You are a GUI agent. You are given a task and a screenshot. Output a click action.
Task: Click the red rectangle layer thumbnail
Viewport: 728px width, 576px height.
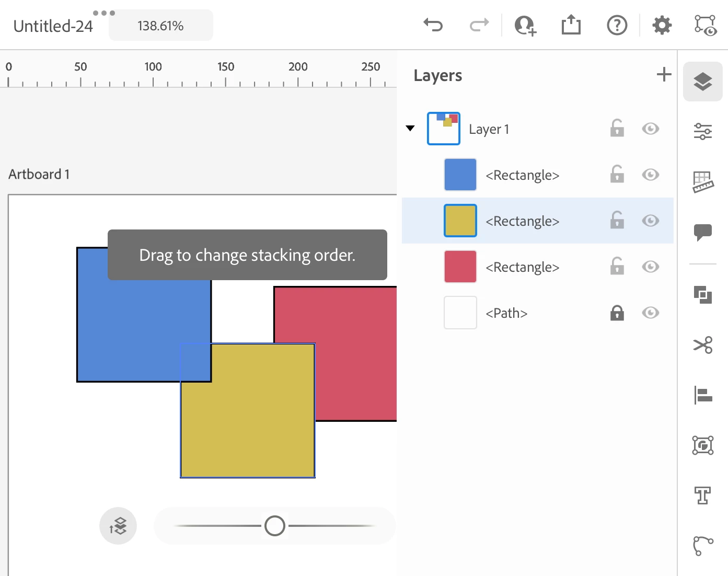point(460,267)
